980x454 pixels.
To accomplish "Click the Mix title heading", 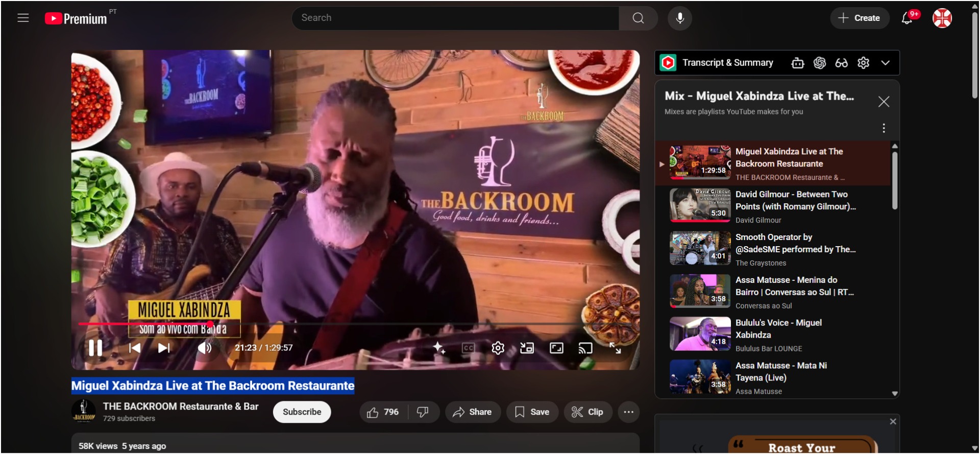I will point(759,96).
